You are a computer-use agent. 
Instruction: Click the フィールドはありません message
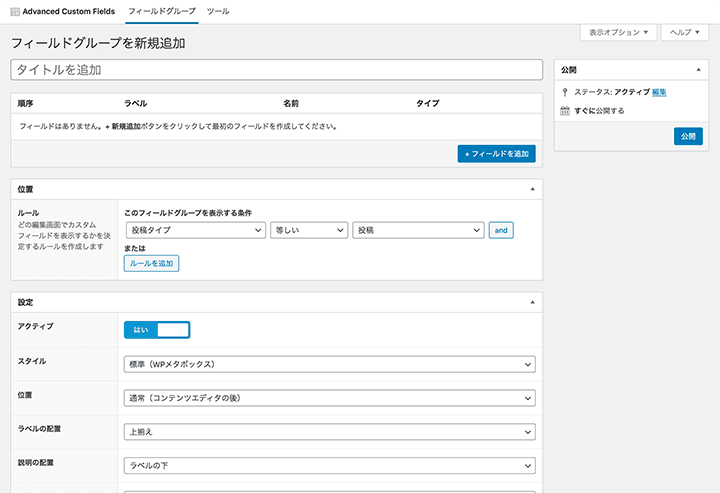(178, 126)
